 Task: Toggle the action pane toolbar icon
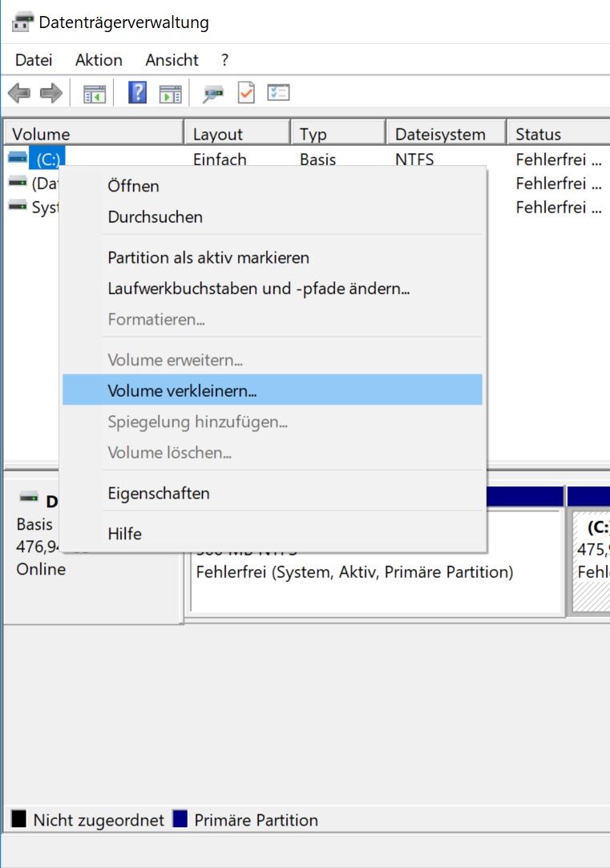(170, 94)
